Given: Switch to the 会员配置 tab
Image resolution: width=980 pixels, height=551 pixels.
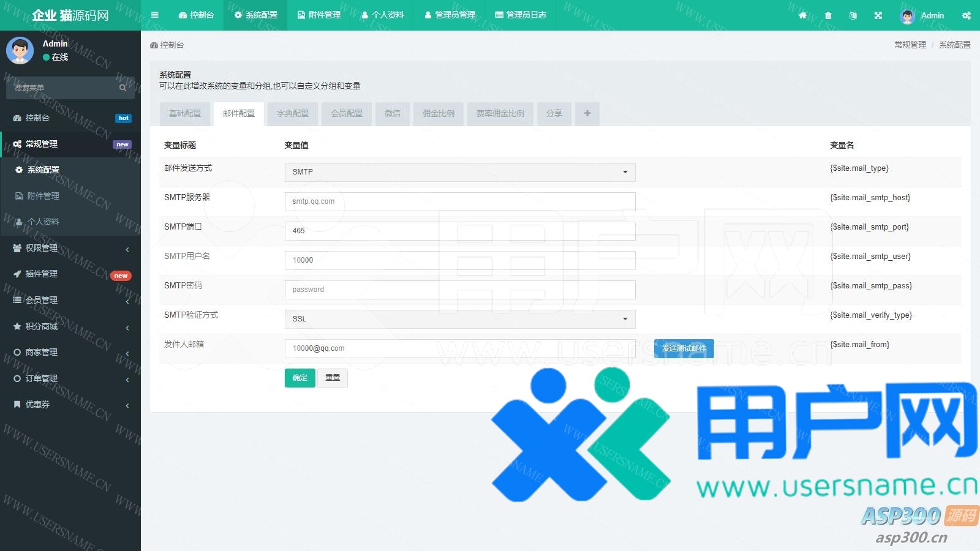Looking at the screenshot, I should [x=347, y=113].
